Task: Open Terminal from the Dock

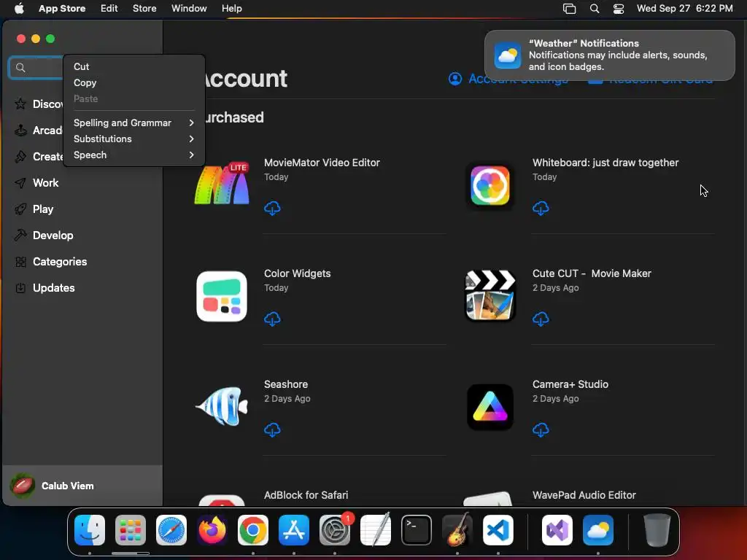Action: (x=417, y=530)
